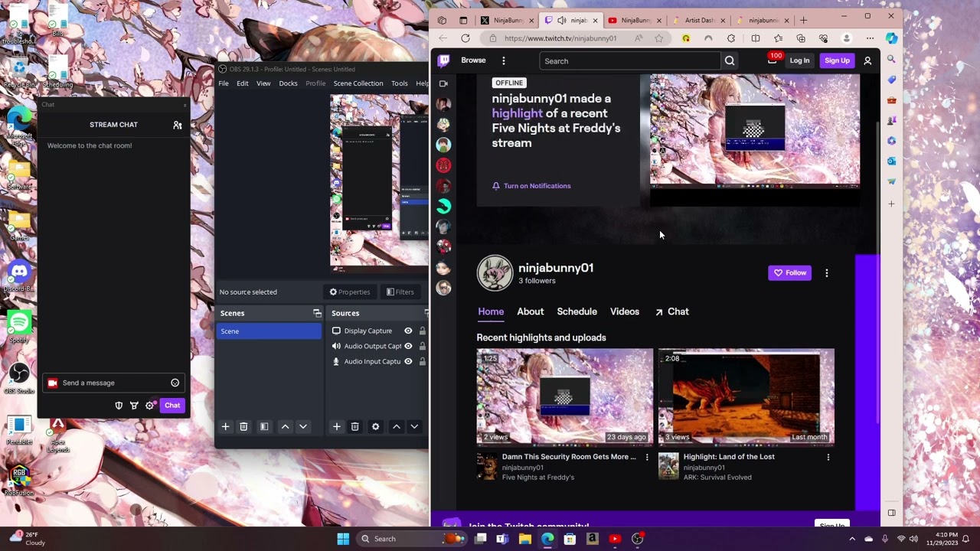980x551 pixels.
Task: Click the Twitch logo home icon
Action: pyautogui.click(x=444, y=60)
